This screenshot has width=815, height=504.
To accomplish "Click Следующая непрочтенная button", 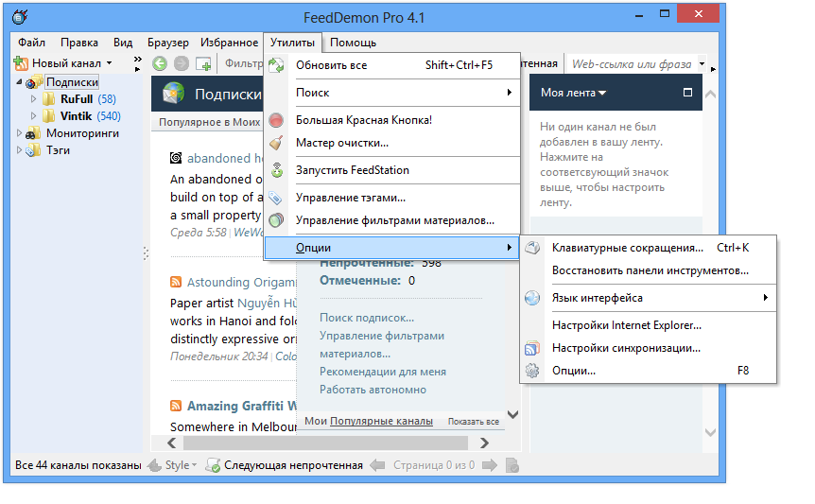I will click(285, 465).
